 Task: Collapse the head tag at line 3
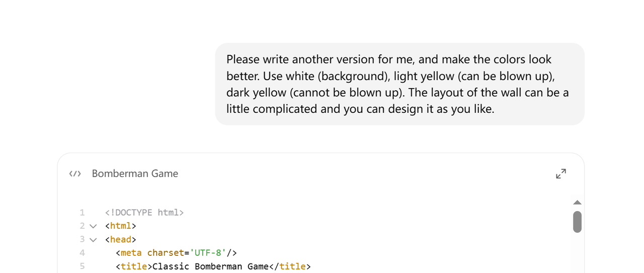click(93, 240)
